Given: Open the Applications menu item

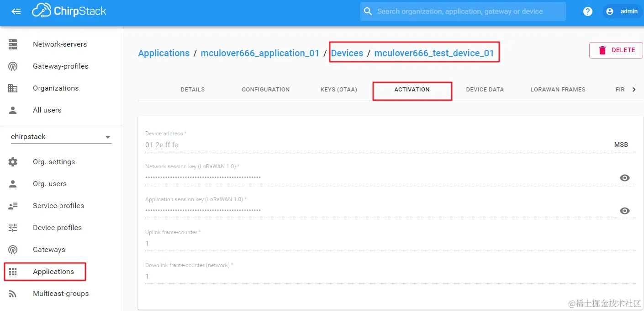Looking at the screenshot, I should pos(61,272).
